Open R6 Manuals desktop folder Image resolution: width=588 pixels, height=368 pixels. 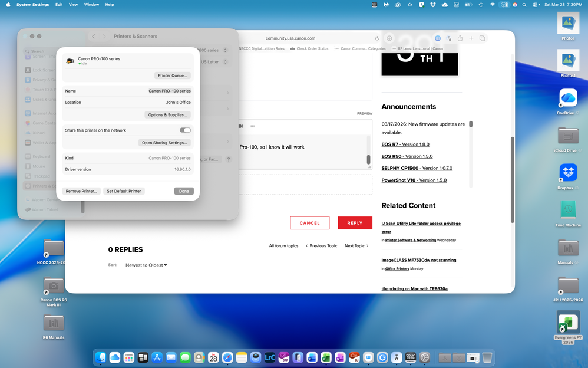pos(54,326)
